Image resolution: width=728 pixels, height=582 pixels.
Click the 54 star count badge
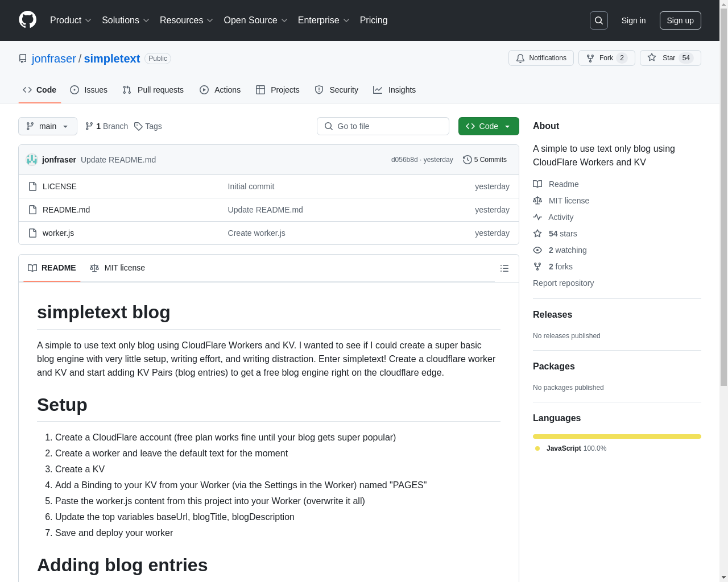point(686,58)
